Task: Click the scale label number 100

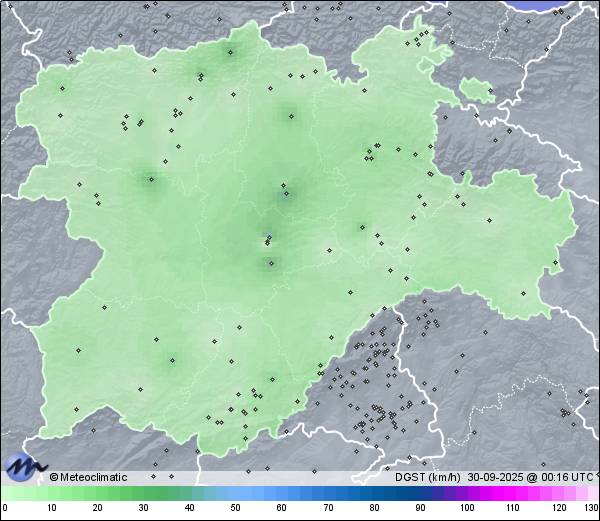Action: click(x=466, y=509)
